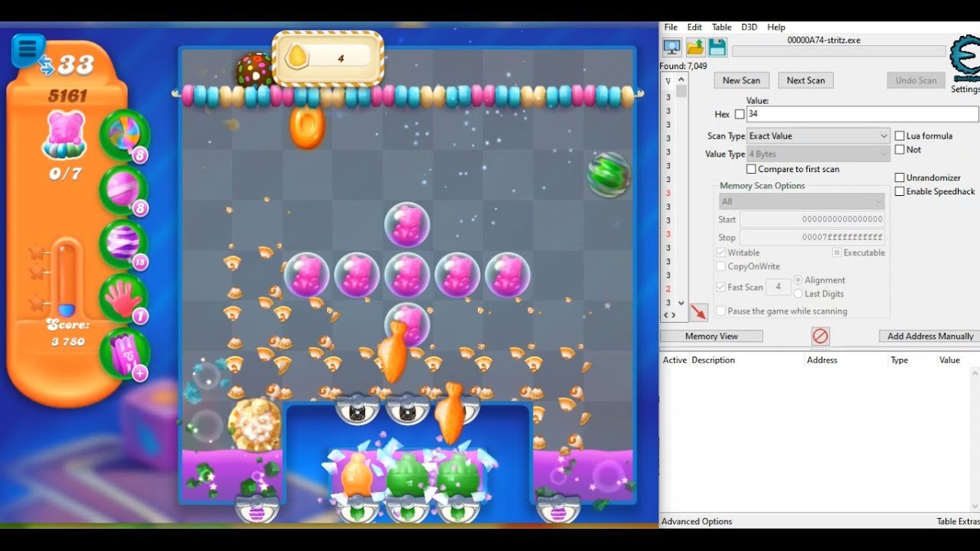This screenshot has width=980, height=551.
Task: Click the Description column header
Action: pyautogui.click(x=713, y=360)
